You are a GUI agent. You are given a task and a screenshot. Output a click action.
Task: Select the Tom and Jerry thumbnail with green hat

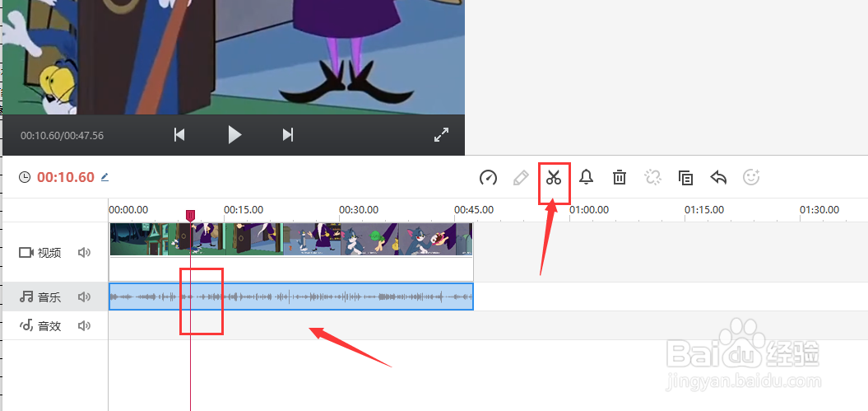pyautogui.click(x=369, y=240)
